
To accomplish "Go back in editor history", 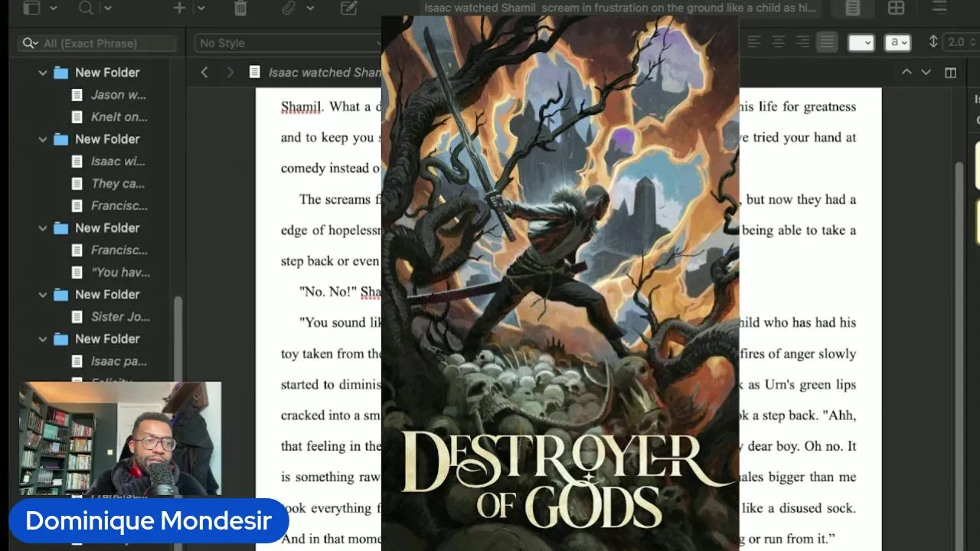I will [204, 72].
